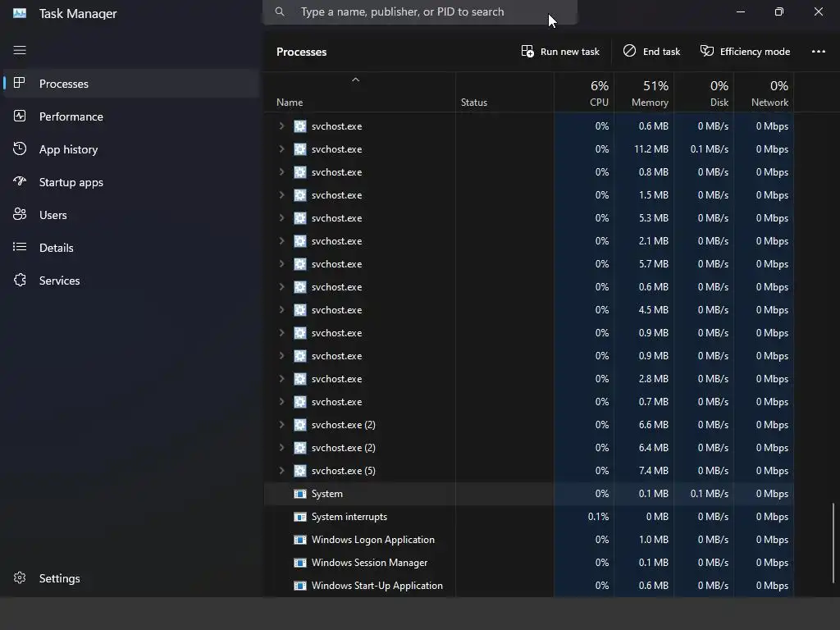Expand the svchost.exe row using 11.2 MB
Screen dimensions: 840x630
281,149
